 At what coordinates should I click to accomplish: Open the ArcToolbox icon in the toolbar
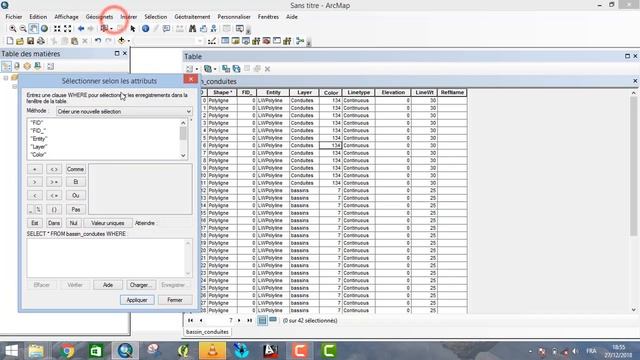pyautogui.click(x=267, y=41)
